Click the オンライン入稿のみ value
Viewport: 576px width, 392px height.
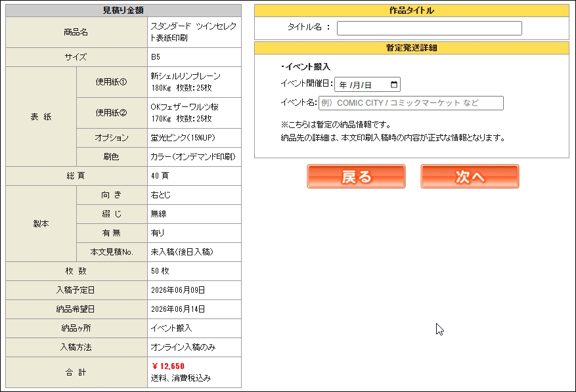click(183, 347)
